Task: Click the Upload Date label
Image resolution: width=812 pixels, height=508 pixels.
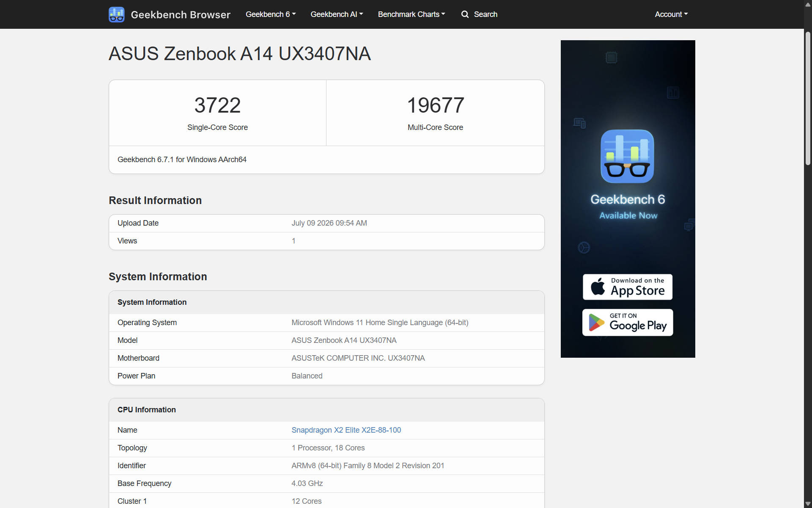Action: [138, 223]
